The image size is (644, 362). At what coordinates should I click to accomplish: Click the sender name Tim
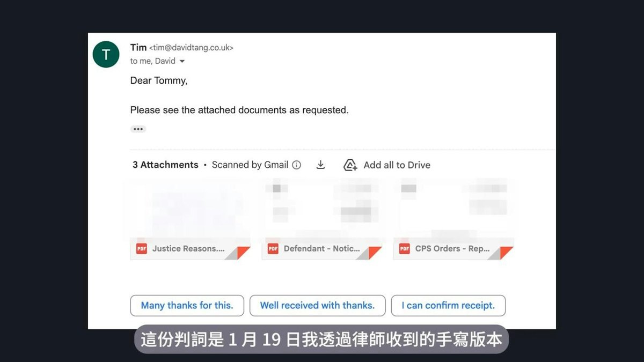[x=138, y=48]
